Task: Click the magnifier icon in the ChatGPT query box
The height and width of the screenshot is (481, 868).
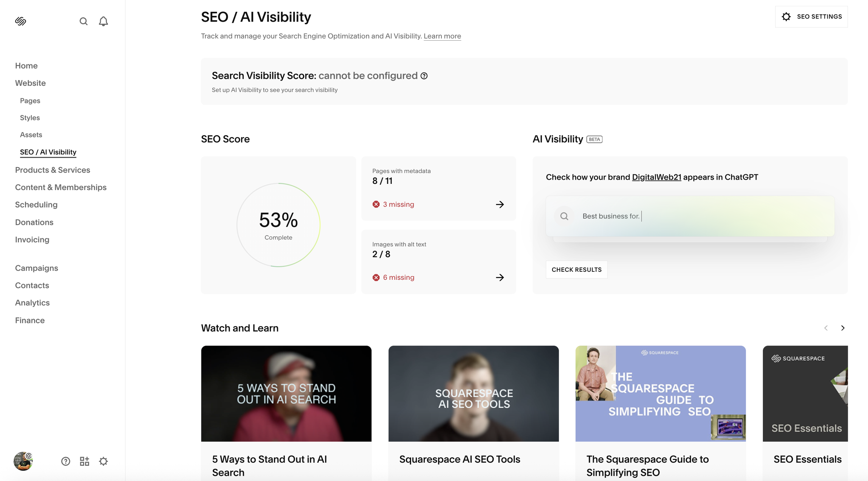Action: [x=564, y=216]
